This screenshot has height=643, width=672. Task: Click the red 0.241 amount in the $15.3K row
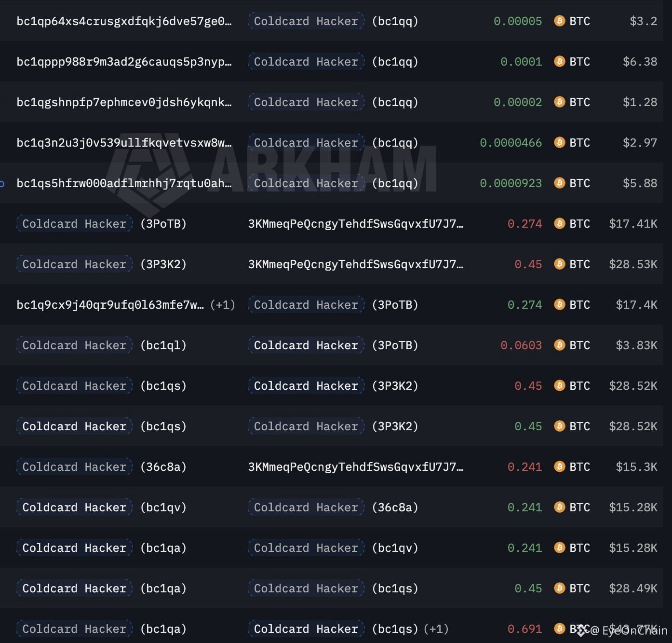524,467
